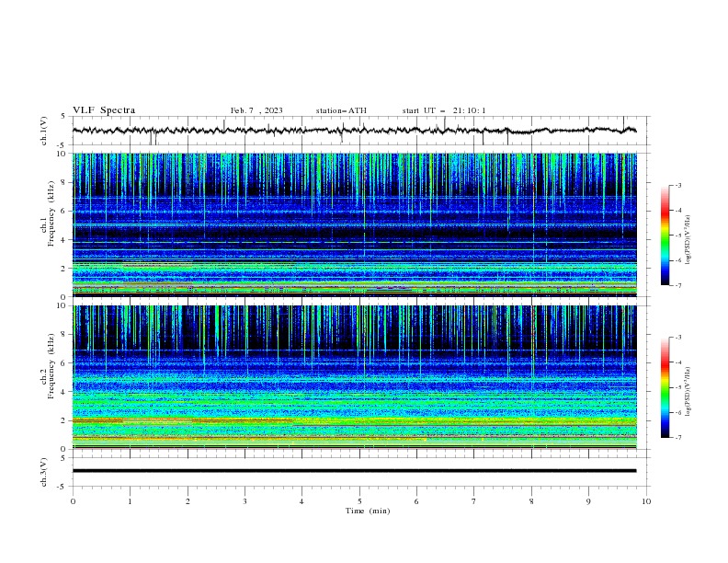
Task: Click the ch.1 waveform trace
Action: point(354,131)
